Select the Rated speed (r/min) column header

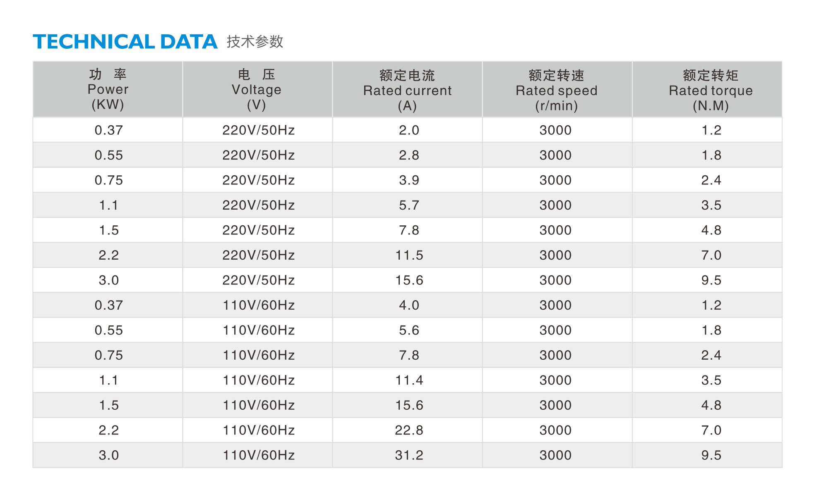point(557,89)
